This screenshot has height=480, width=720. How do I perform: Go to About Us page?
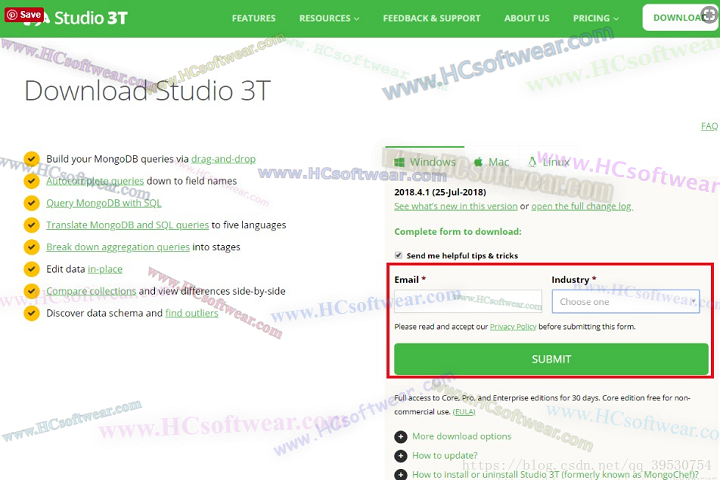[527, 18]
